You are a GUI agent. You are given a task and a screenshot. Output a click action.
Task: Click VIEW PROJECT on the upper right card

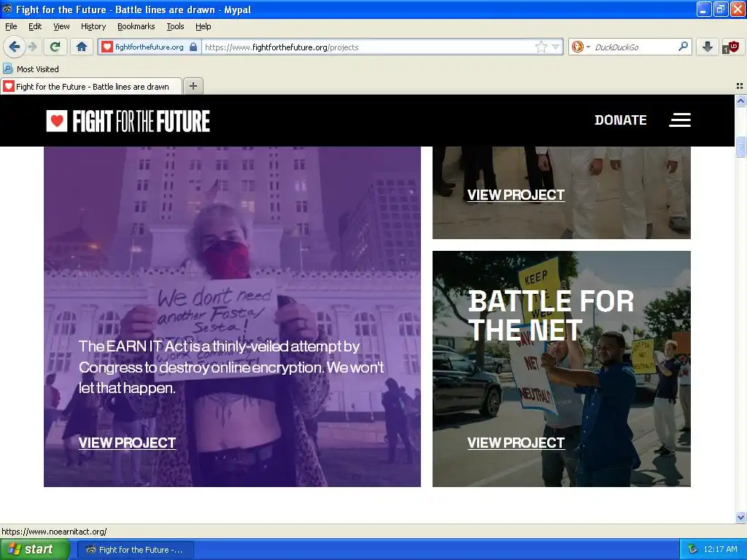(x=516, y=195)
